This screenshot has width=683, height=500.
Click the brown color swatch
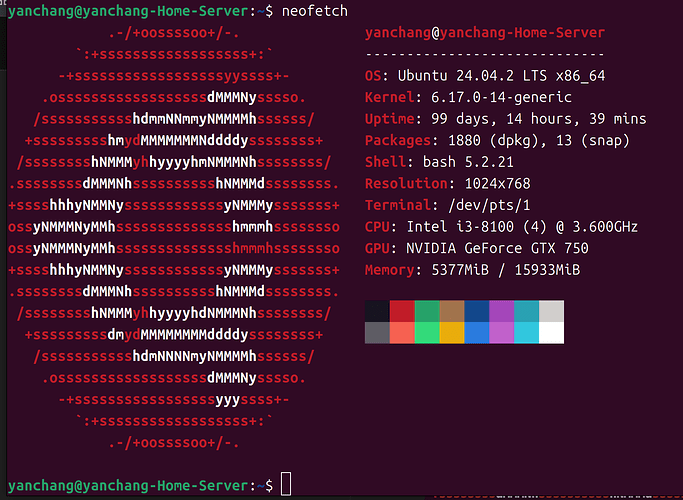(452, 311)
